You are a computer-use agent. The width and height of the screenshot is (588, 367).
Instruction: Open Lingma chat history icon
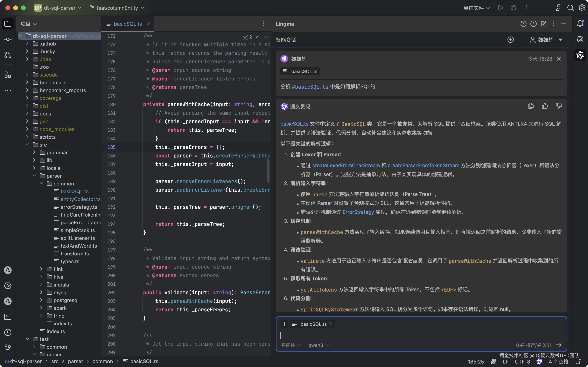[523, 24]
